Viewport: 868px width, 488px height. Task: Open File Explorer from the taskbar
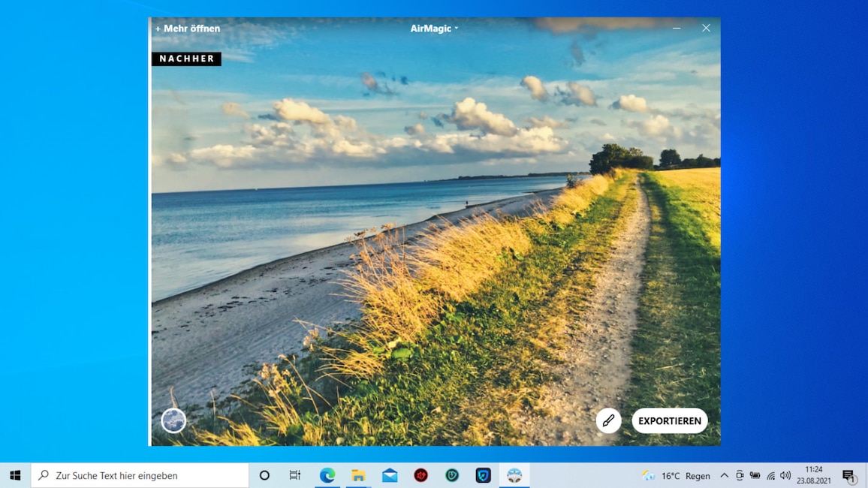click(359, 475)
